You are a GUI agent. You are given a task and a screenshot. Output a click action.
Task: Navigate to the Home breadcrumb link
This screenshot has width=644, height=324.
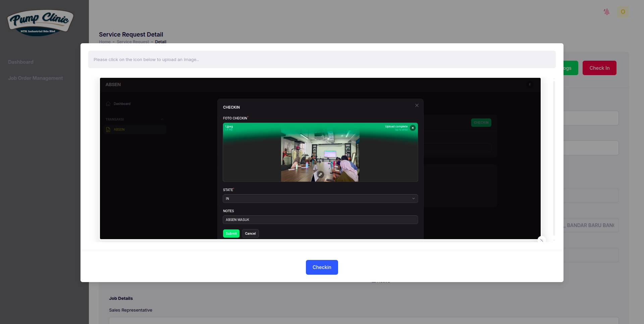pyautogui.click(x=105, y=42)
